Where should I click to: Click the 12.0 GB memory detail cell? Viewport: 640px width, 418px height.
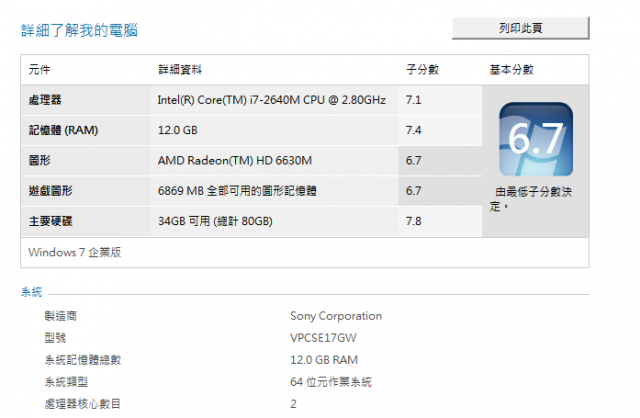click(x=178, y=130)
